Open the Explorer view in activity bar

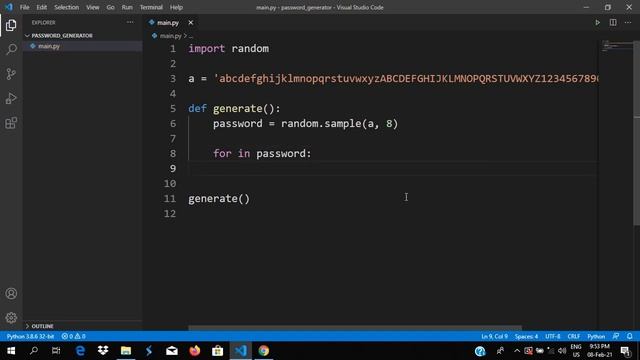[11, 25]
